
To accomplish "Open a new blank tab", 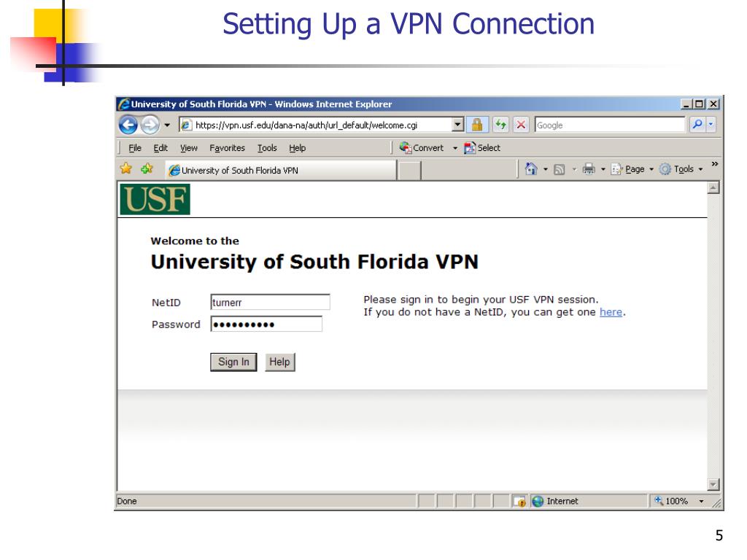I will [409, 171].
